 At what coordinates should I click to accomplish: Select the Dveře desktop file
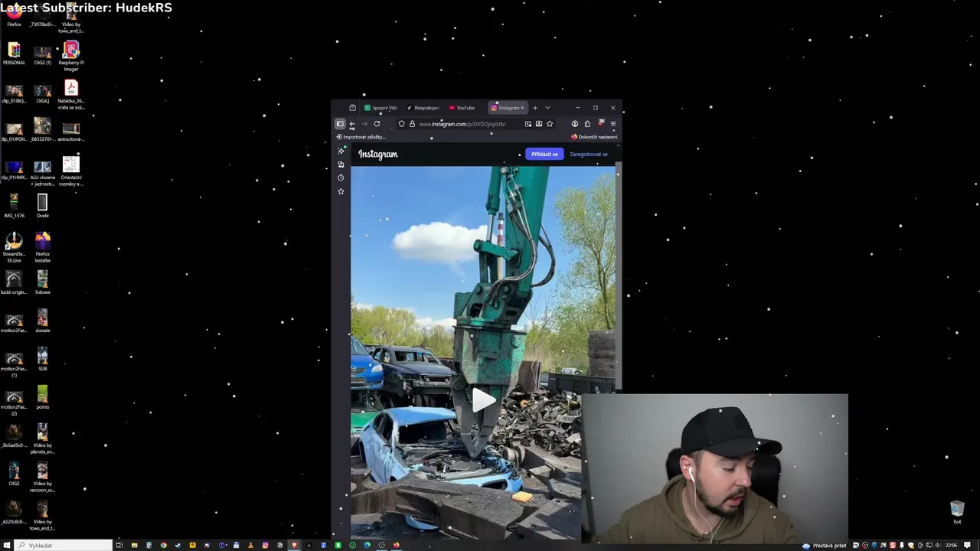[42, 206]
